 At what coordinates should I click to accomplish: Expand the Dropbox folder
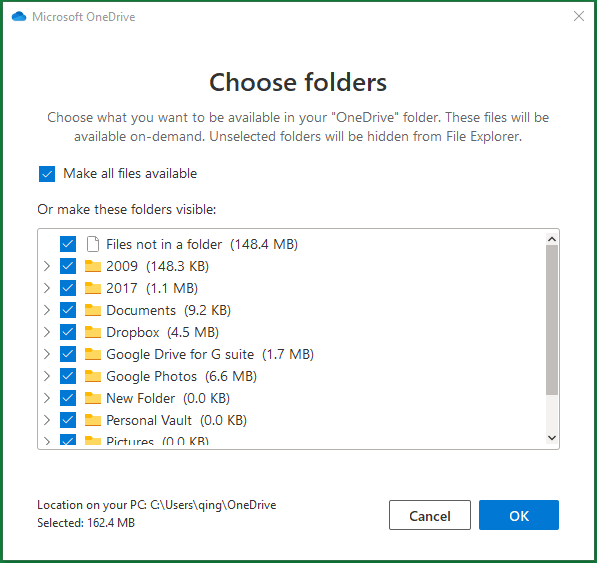[x=47, y=332]
